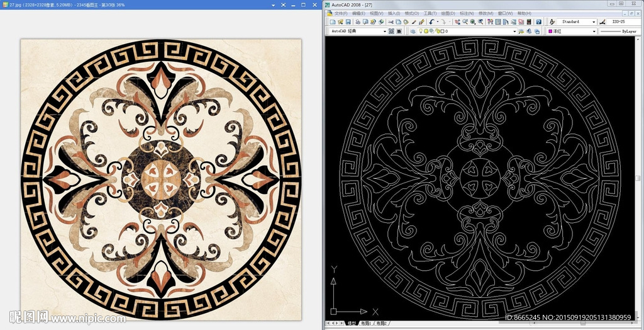Click the Workspace settings gear icon

[x=391, y=31]
